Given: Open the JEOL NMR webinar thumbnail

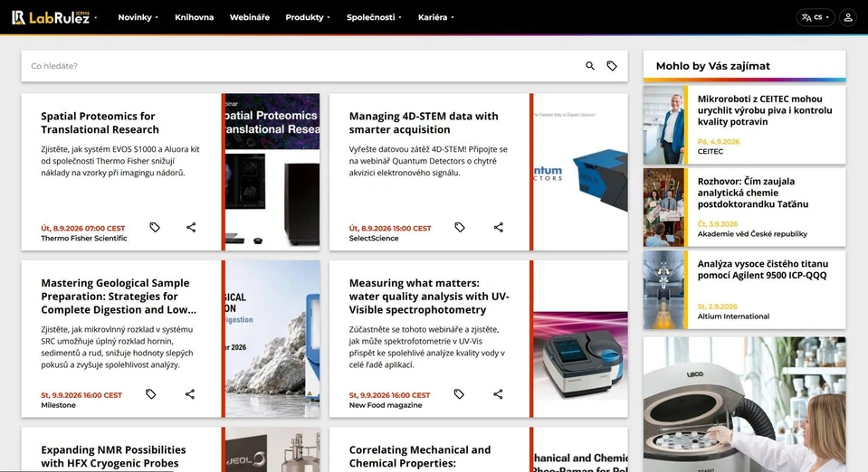Looking at the screenshot, I should point(272,449).
